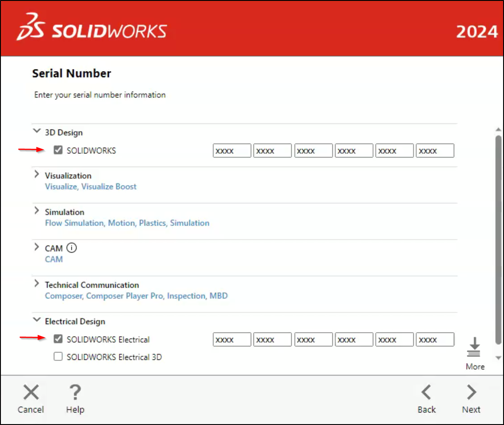
Task: Click second SOLIDWORKS serial number field
Action: (272, 151)
